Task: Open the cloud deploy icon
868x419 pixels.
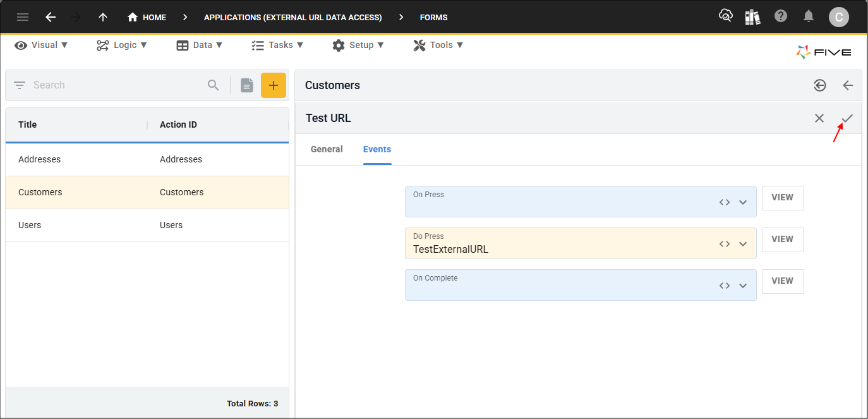Action: tap(725, 16)
